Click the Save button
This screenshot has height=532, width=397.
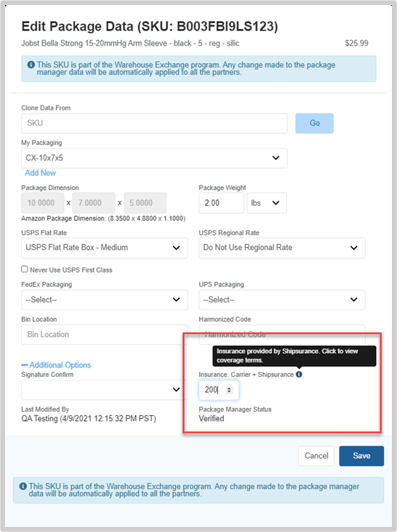(x=362, y=456)
